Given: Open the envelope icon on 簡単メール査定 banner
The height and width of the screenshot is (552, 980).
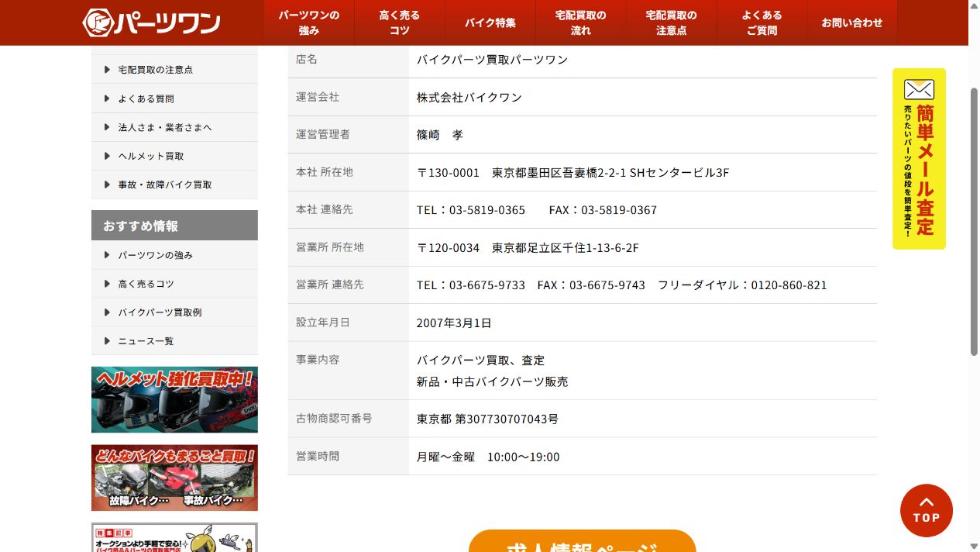Looking at the screenshot, I should (919, 89).
